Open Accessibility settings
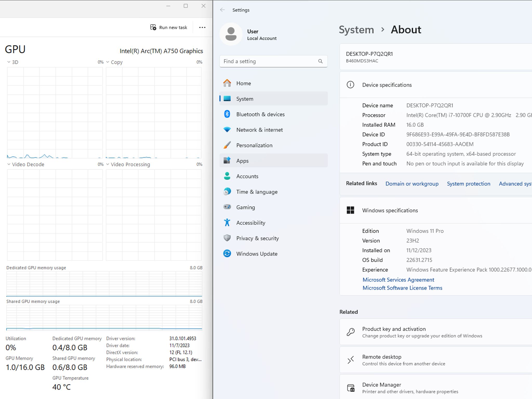Viewport: 532px width, 399px height. click(x=273, y=223)
